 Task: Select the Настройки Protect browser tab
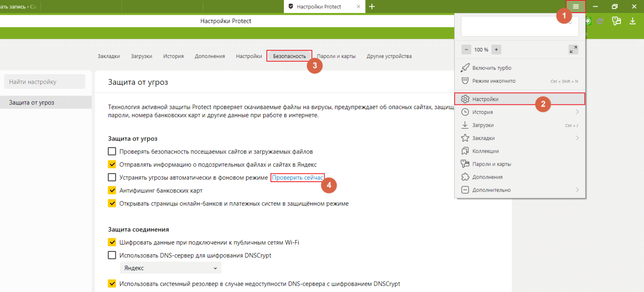coord(324,7)
